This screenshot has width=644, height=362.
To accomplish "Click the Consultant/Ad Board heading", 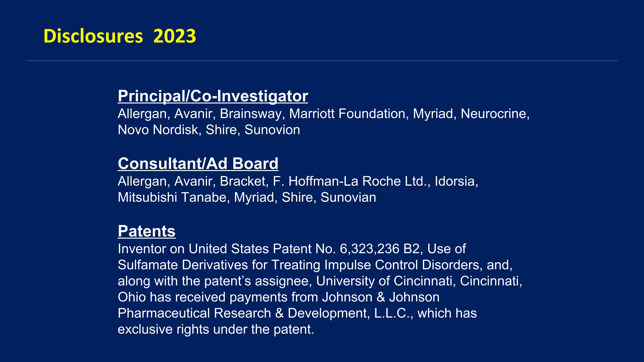I will coord(198,163).
